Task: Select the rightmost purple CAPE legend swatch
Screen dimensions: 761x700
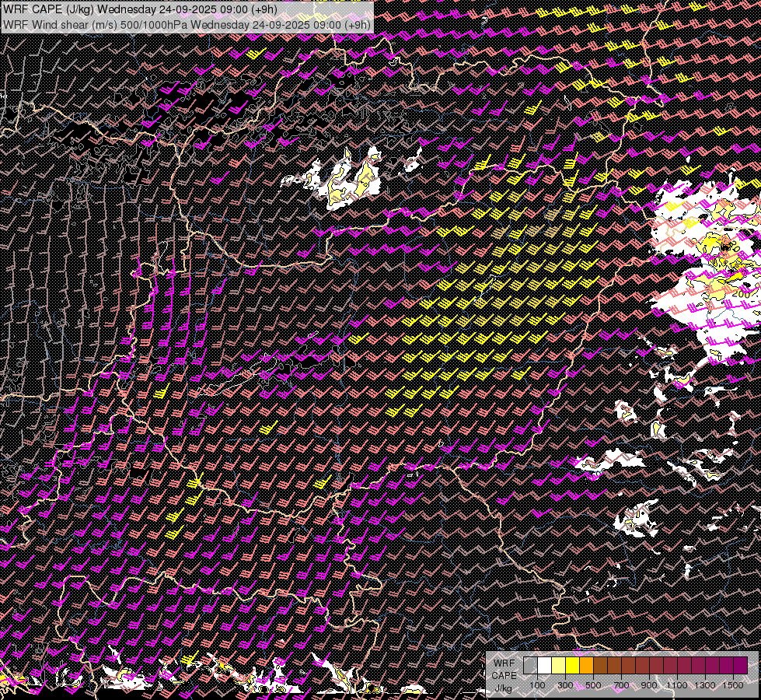Action: [740, 665]
